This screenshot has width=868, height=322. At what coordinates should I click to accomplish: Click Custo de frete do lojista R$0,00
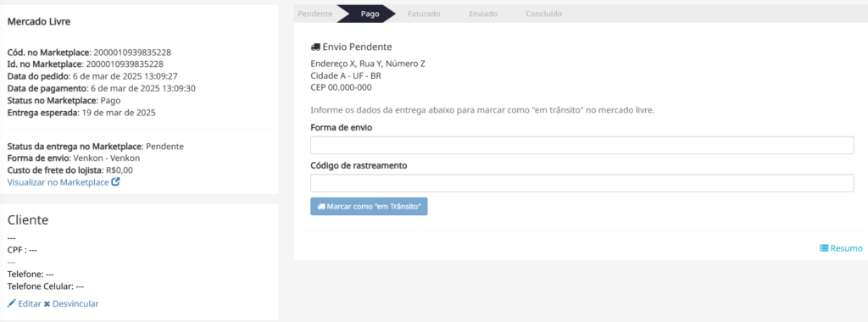pos(70,170)
